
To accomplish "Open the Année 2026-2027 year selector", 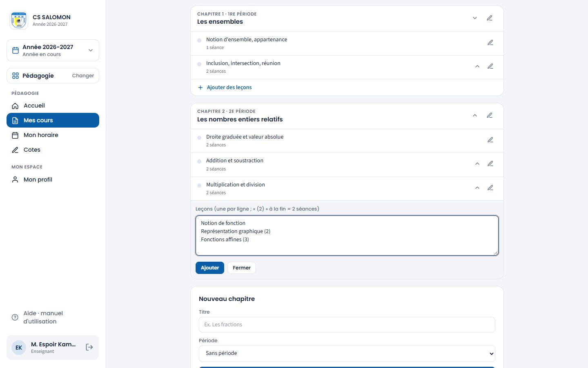I will tap(53, 50).
